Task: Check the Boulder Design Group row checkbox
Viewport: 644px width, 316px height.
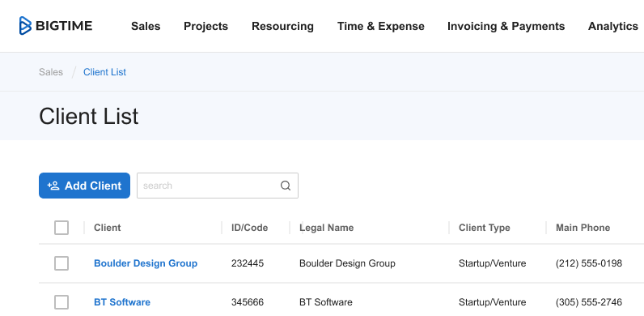Action: pyautogui.click(x=61, y=263)
